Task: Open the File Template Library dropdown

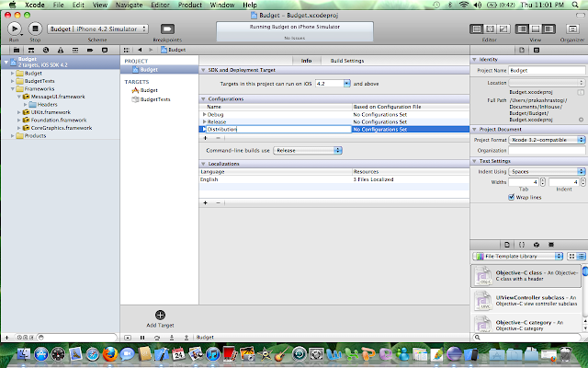Action: click(x=518, y=256)
